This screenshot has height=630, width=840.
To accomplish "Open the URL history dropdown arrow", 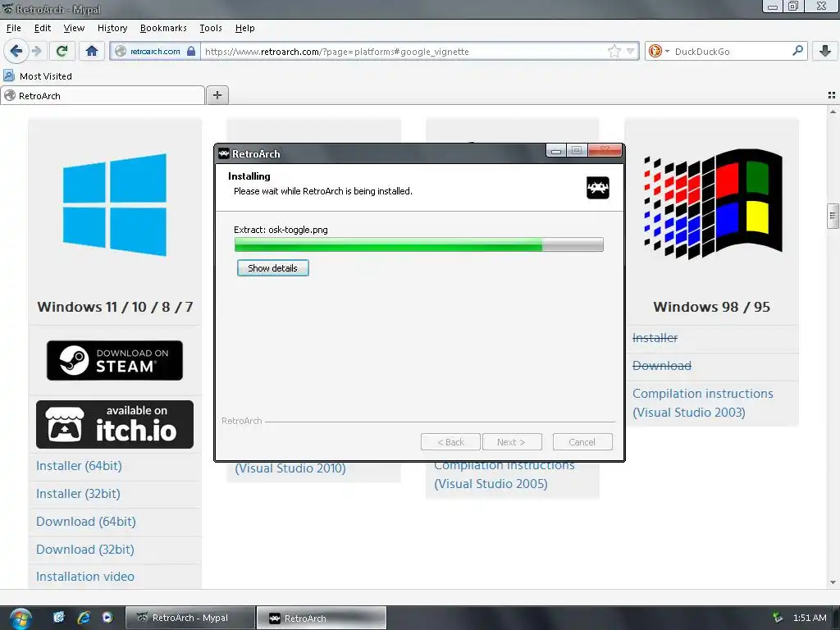I will pos(631,52).
